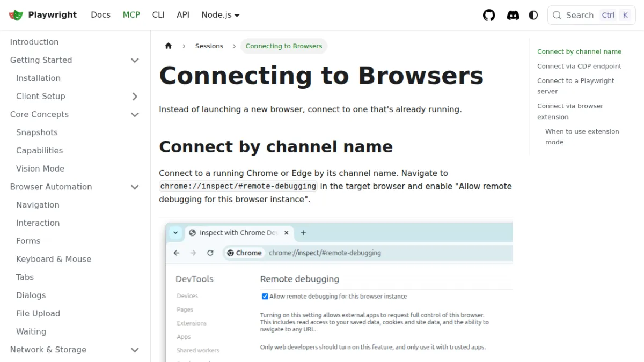Viewport: 644px width, 362px height.
Task: Jump to When to use extension mode
Action: 582,137
